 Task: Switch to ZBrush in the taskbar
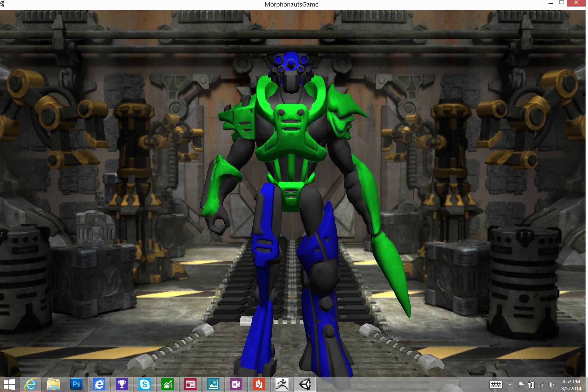pos(282,384)
